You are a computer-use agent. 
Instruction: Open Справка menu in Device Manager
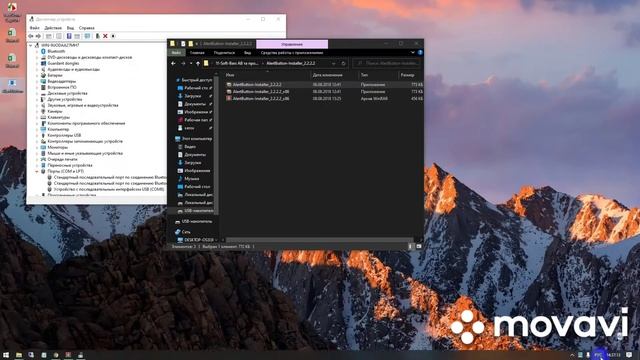87,28
